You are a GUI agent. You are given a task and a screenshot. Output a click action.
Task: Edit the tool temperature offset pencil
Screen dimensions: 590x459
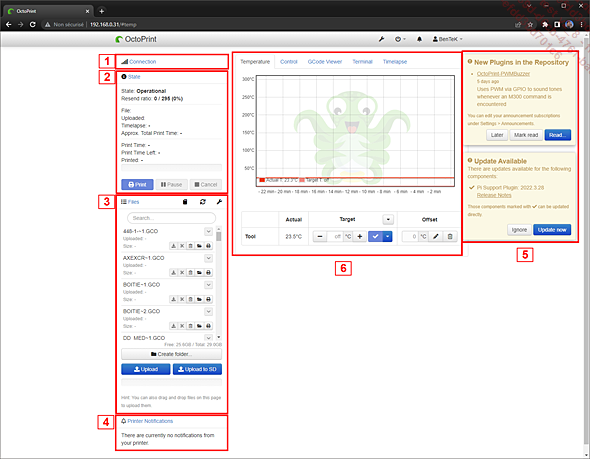(436, 237)
